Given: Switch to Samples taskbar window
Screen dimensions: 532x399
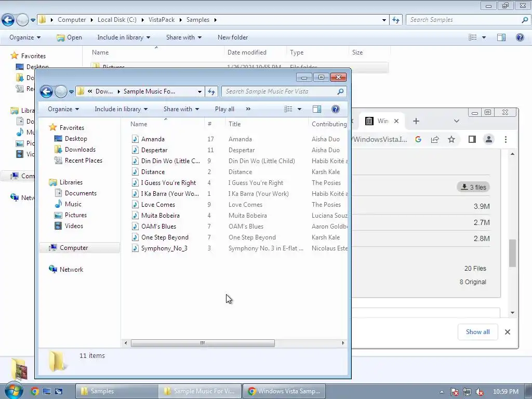Looking at the screenshot, I should click(x=116, y=391).
